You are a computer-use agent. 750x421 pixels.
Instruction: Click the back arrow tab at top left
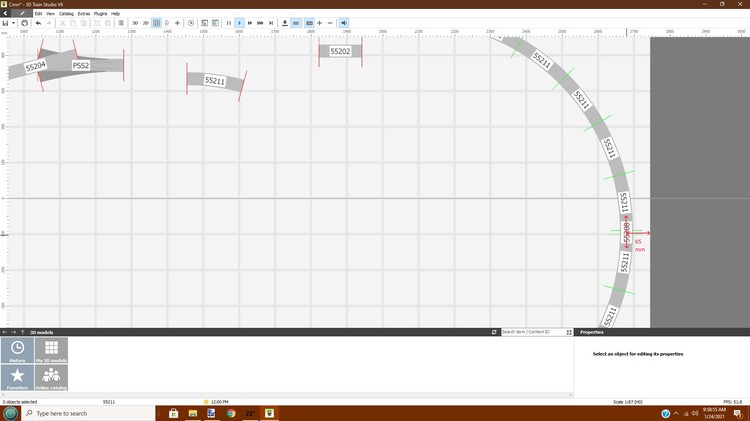(x=5, y=13)
